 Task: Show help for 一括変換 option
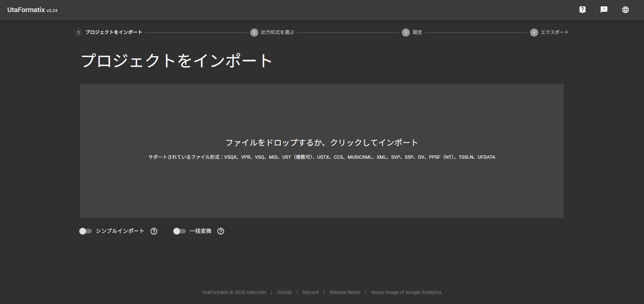coord(221,231)
